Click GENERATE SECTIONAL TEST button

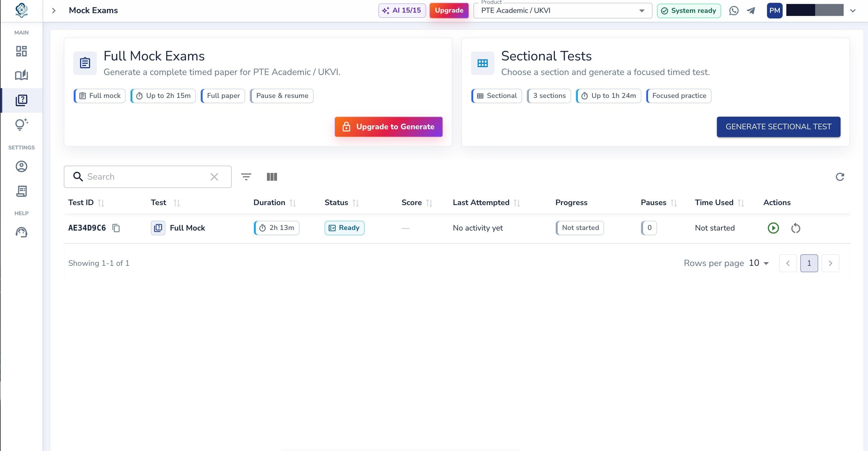click(x=778, y=127)
